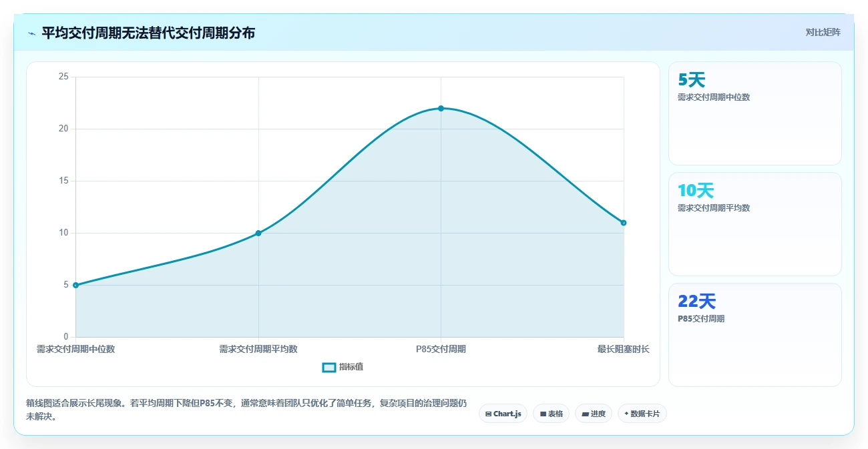Viewport: 868px width, 449px height.
Task: Click the y-axis value 15
Action: pos(63,181)
